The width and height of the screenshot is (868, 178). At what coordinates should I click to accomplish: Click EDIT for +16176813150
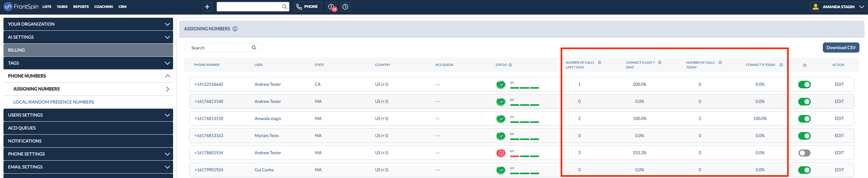pyautogui.click(x=839, y=119)
